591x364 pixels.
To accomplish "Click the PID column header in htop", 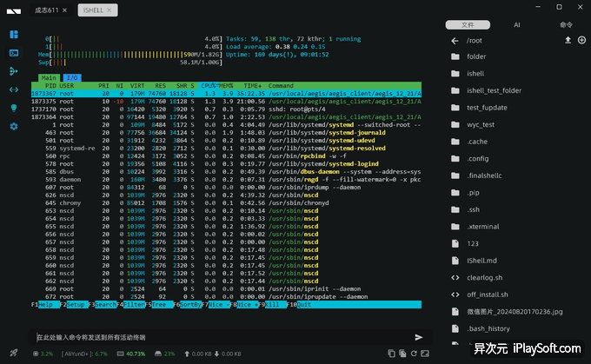I will pos(50,85).
